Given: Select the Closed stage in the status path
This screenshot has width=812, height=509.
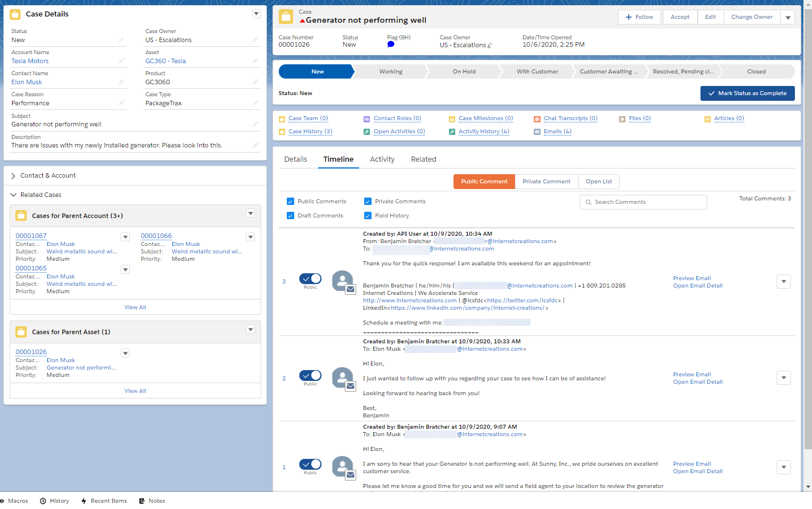Looking at the screenshot, I should 757,72.
